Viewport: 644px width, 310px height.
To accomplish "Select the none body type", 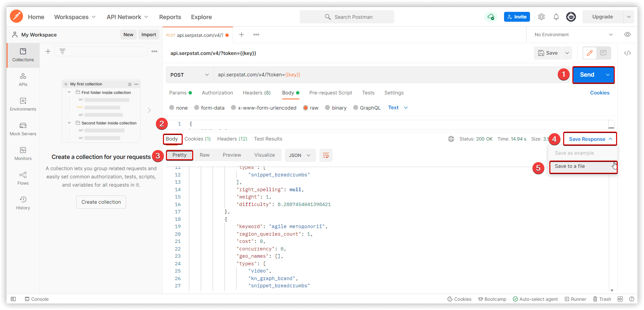I will [178, 108].
